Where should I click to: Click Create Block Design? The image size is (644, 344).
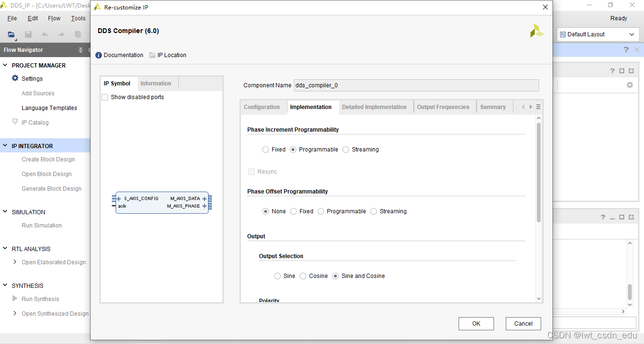point(48,159)
